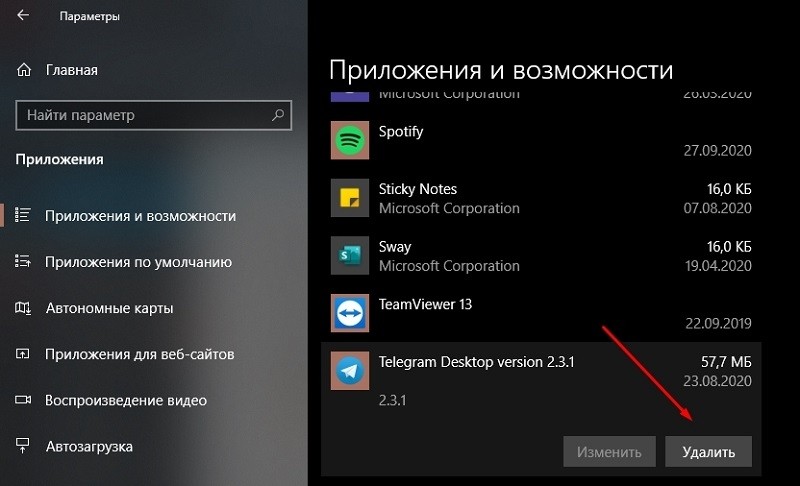Click the Spotify date 27.09.2020
The image size is (800, 486).
pos(717,150)
